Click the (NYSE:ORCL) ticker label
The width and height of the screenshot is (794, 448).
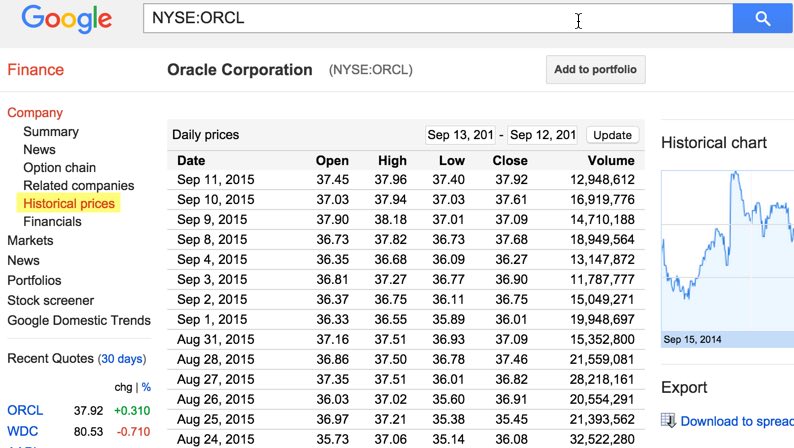[371, 70]
